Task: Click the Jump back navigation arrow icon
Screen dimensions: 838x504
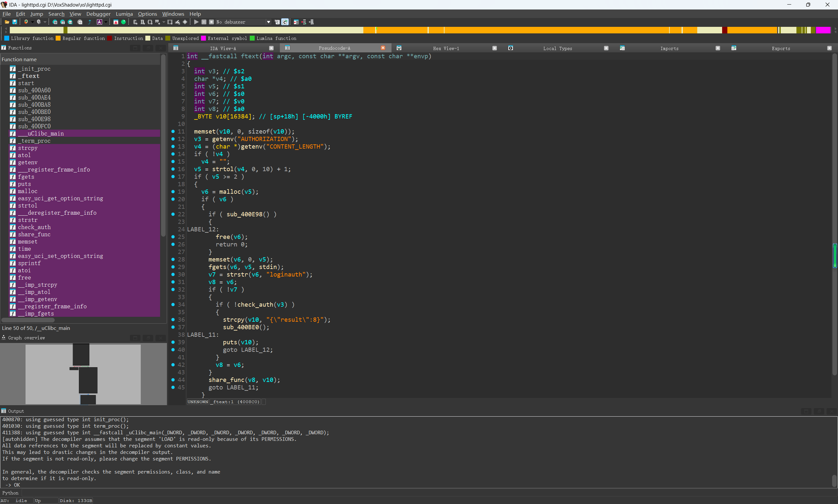Action: click(26, 22)
